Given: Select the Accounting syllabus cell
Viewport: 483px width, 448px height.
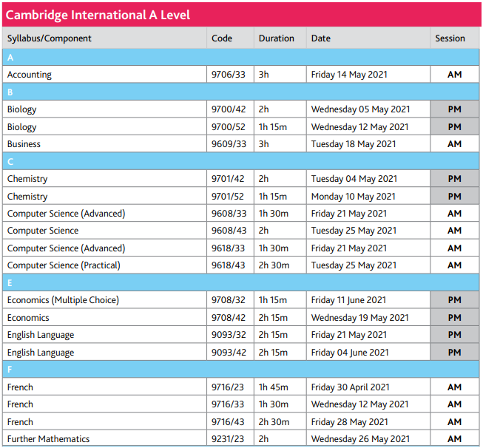Looking at the screenshot, I should [x=30, y=75].
